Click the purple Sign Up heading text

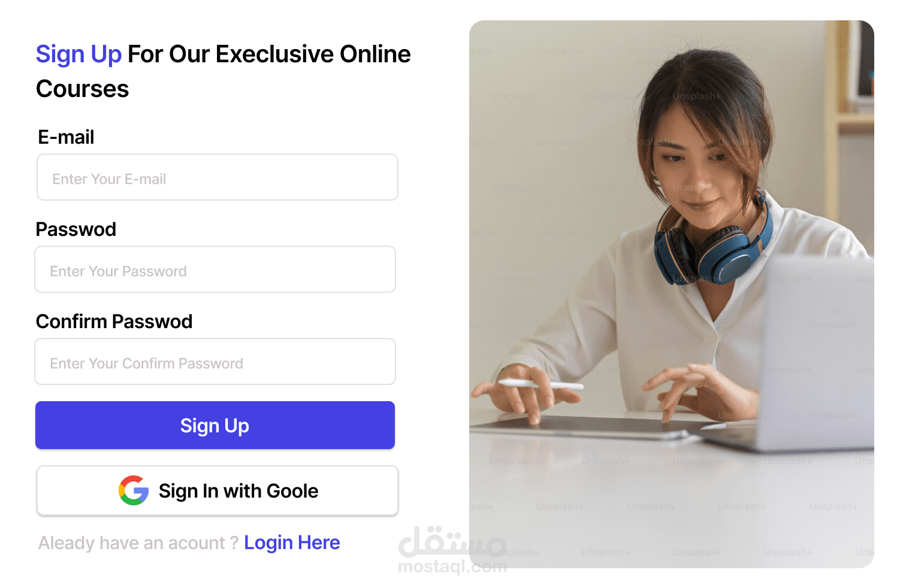point(78,54)
